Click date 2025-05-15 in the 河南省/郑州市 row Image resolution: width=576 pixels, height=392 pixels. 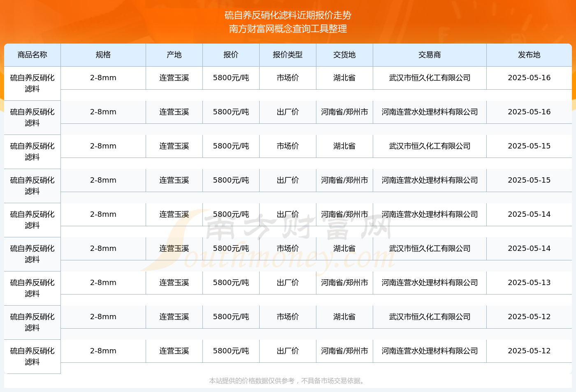(x=529, y=180)
